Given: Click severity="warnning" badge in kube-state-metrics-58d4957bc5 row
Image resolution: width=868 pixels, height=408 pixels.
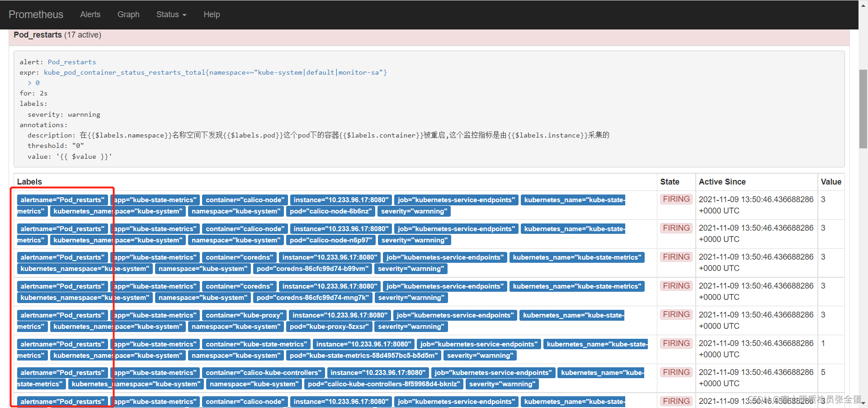Looking at the screenshot, I should tap(480, 356).
